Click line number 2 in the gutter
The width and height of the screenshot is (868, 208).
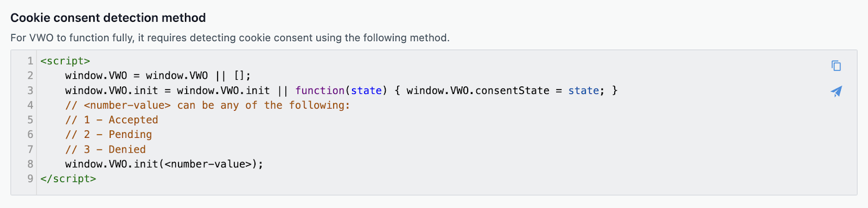[x=30, y=75]
